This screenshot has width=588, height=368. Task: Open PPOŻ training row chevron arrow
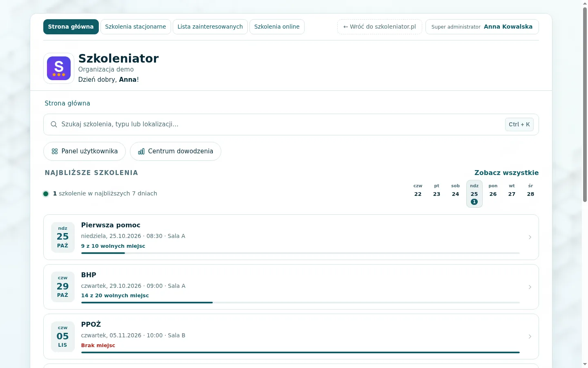530,337
